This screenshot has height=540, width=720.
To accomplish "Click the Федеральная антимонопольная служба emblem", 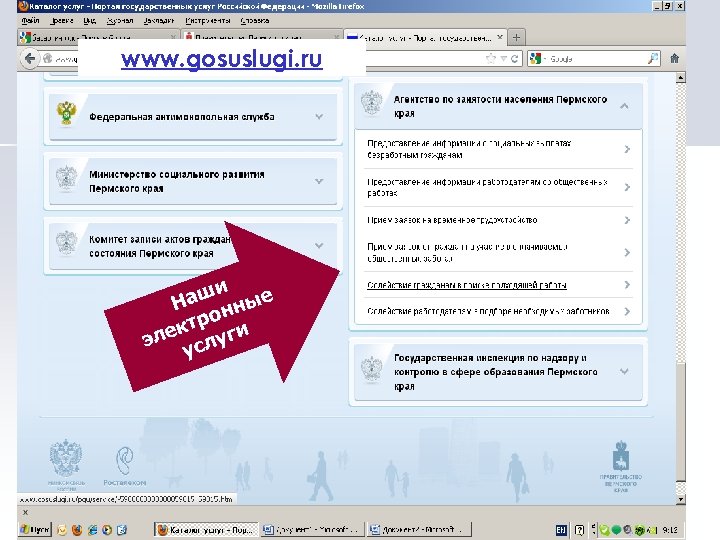I will [67, 113].
